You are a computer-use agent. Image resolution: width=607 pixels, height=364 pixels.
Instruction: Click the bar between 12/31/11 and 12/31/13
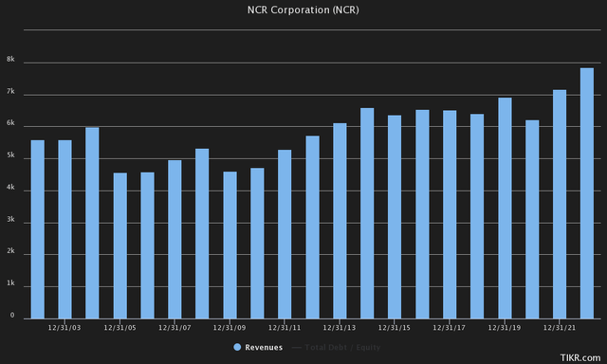pos(312,227)
